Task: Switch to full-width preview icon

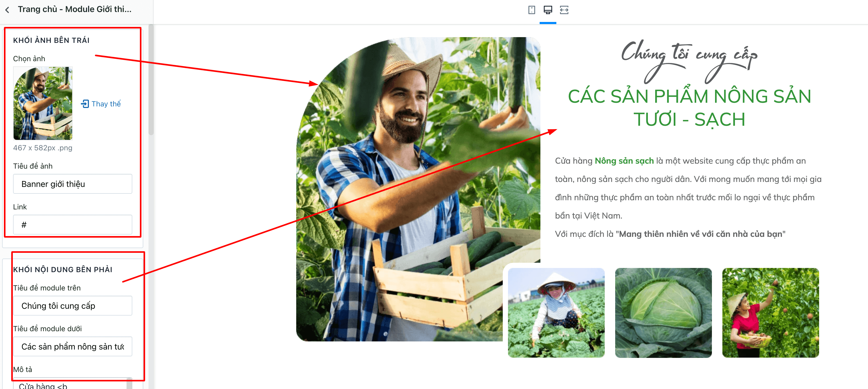Action: pyautogui.click(x=564, y=10)
